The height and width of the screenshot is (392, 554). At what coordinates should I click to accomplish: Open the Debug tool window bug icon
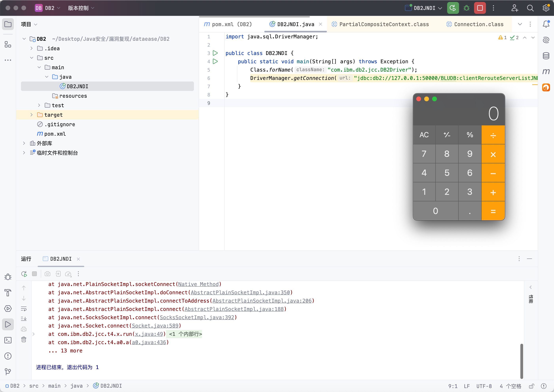(x=8, y=277)
